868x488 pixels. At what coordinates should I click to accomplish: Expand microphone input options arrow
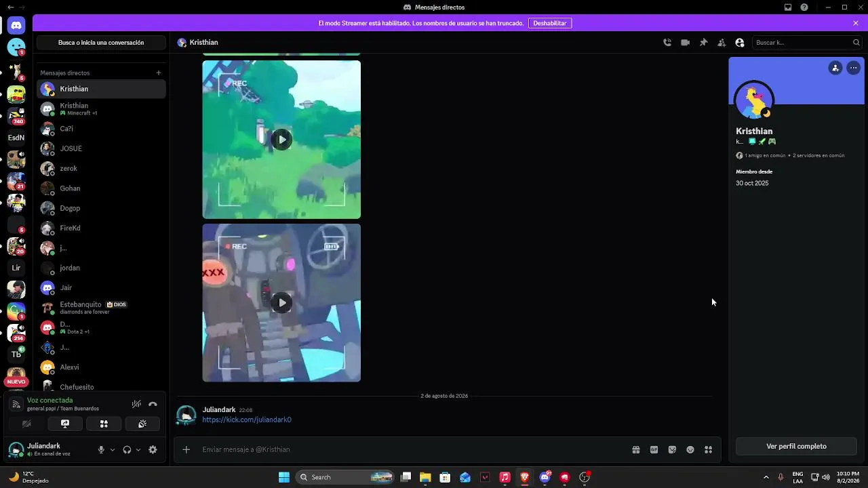pos(113,449)
